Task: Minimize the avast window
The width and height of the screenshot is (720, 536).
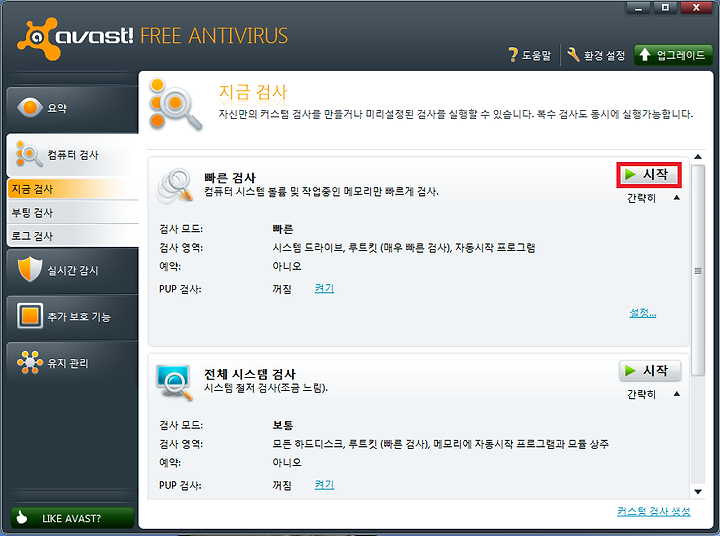Action: pyautogui.click(x=638, y=8)
